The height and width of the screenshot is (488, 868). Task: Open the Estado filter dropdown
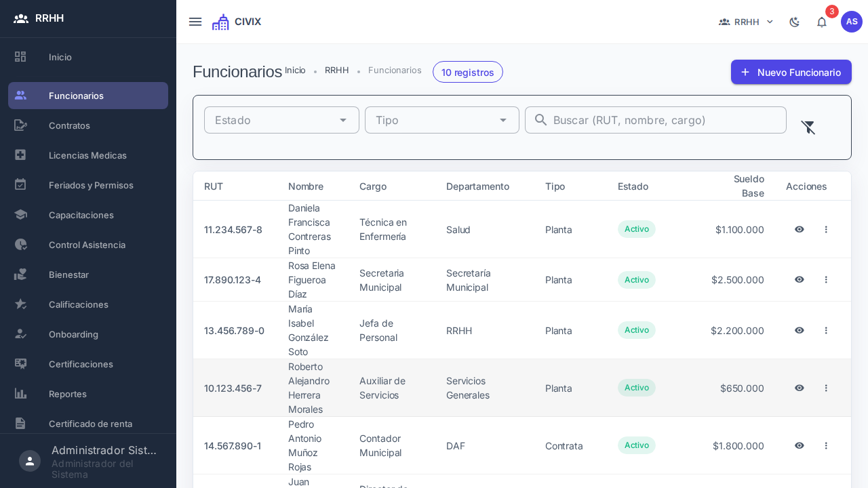pyautogui.click(x=281, y=120)
